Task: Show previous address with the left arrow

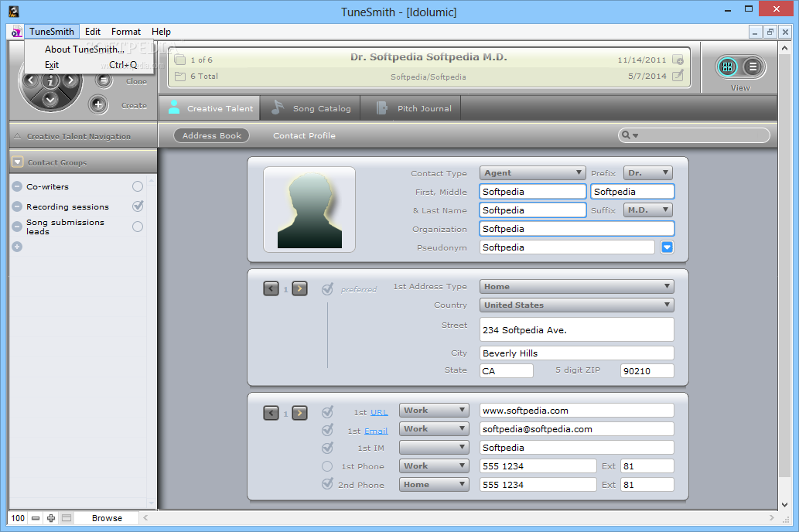Action: point(271,289)
